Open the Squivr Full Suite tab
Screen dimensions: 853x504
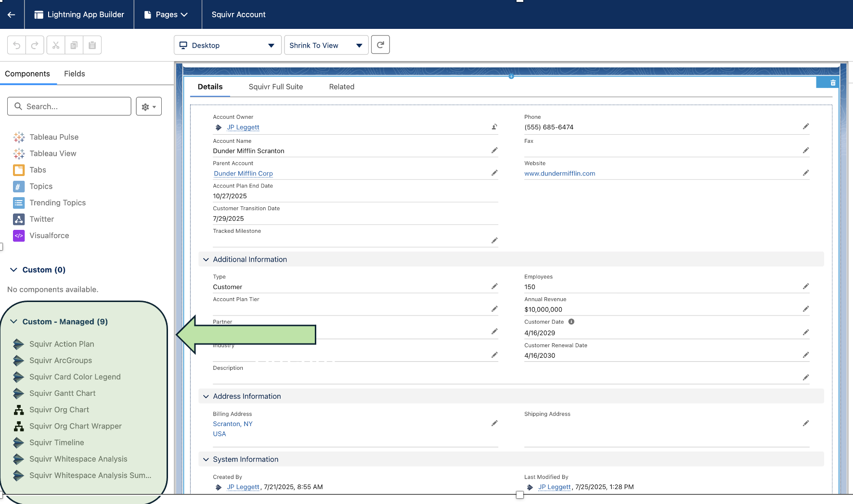276,87
